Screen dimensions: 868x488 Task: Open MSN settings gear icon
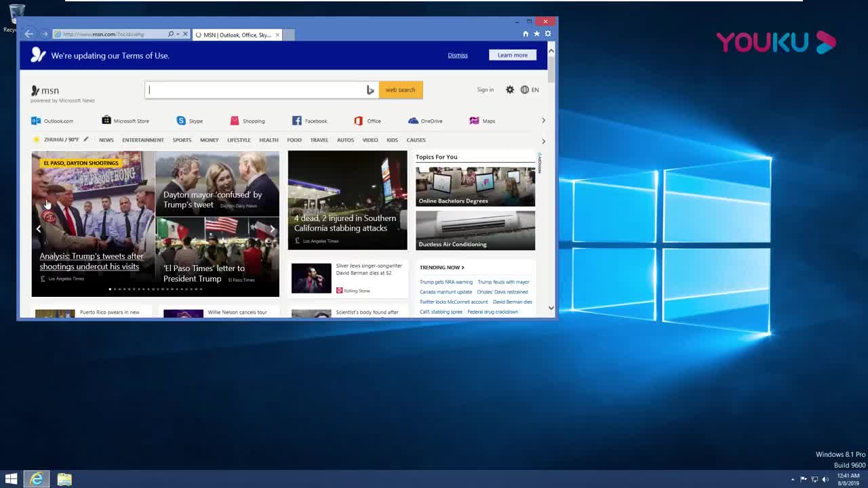click(x=510, y=89)
